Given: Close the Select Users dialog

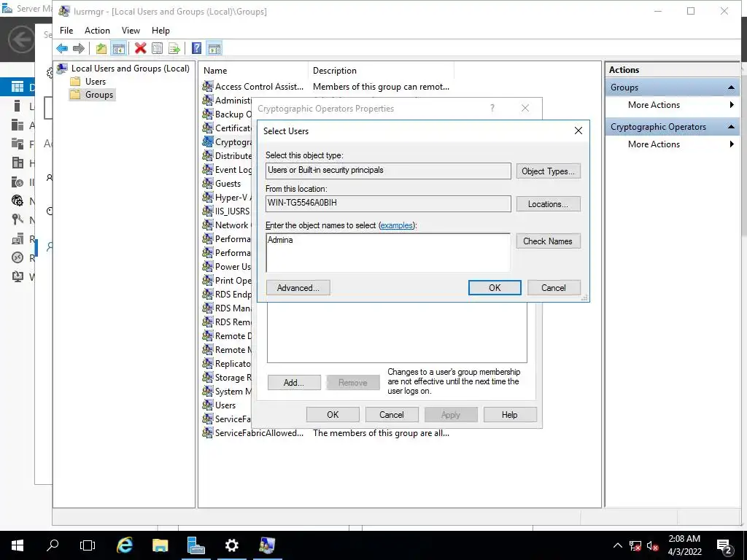Looking at the screenshot, I should click(x=578, y=131).
